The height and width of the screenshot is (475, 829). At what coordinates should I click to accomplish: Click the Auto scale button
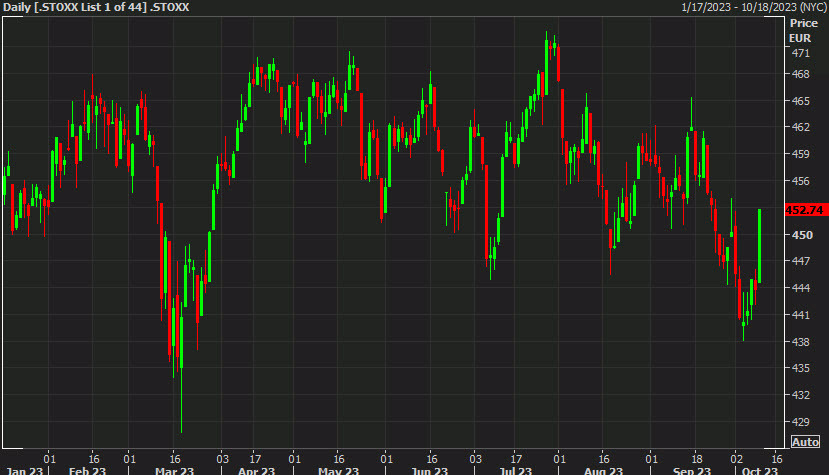click(x=805, y=442)
